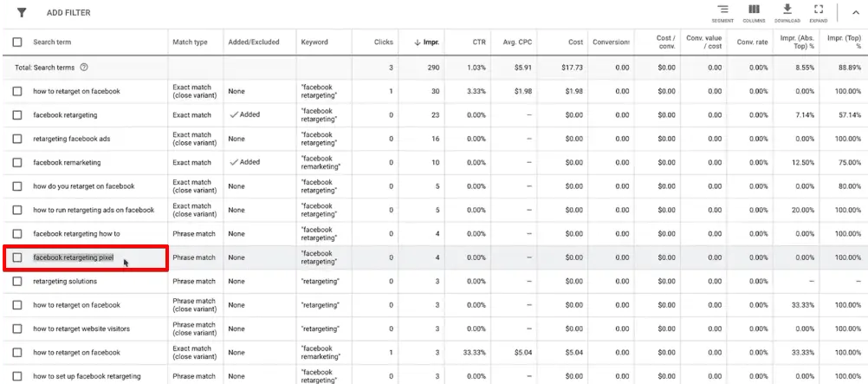Screen dimensions: 868x384
Task: Tick checkbox for 'facebook remarketing' row
Action: tap(17, 162)
